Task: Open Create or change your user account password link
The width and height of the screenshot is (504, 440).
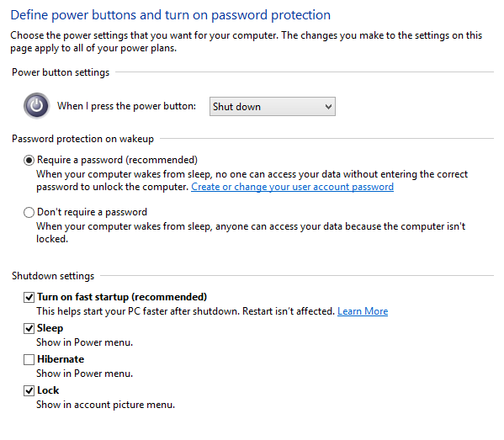Action: click(292, 187)
